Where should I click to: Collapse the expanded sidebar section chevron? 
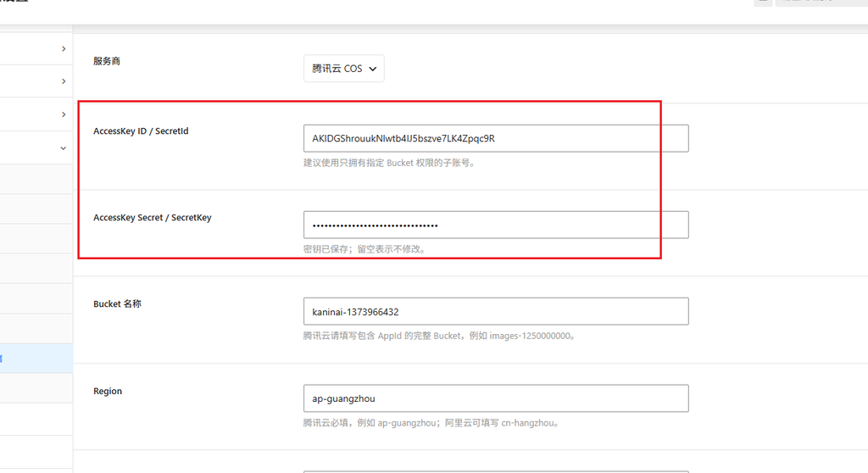[63, 147]
